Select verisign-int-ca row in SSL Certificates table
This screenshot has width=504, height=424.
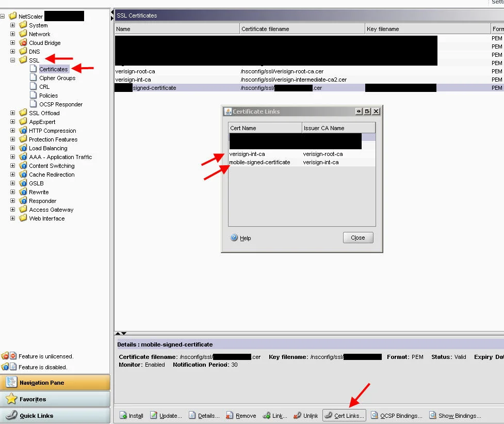point(309,80)
